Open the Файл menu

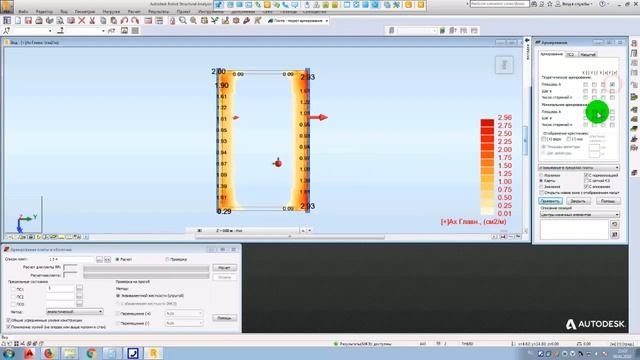tap(23, 12)
